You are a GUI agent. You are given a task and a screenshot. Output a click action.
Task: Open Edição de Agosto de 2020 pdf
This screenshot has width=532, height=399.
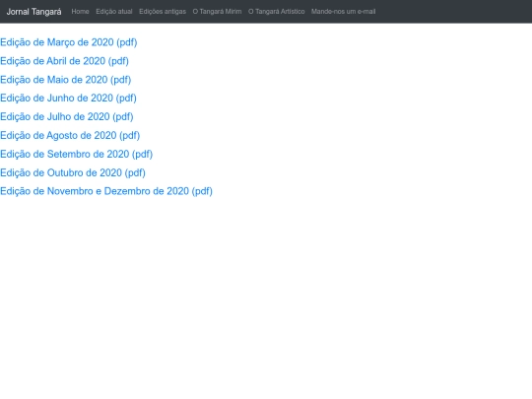point(70,135)
